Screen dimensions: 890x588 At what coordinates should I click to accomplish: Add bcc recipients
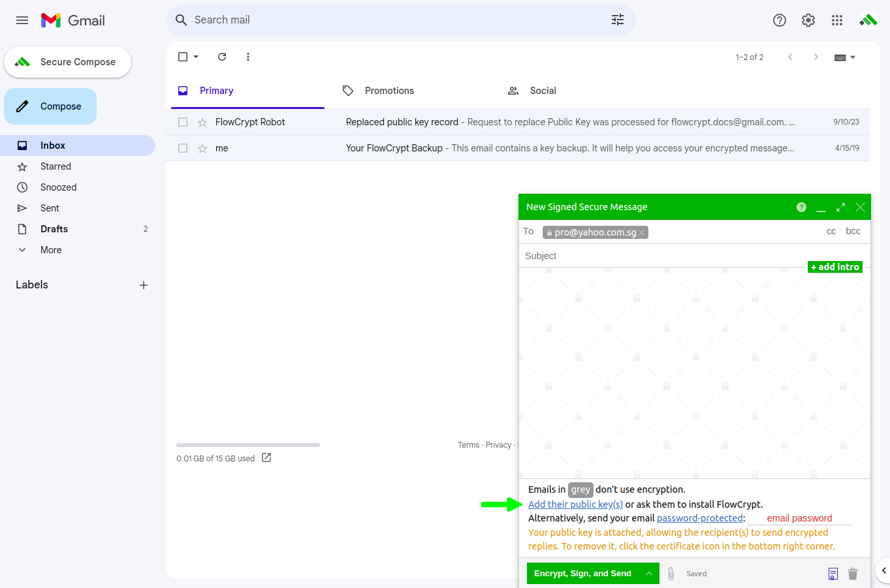(853, 232)
